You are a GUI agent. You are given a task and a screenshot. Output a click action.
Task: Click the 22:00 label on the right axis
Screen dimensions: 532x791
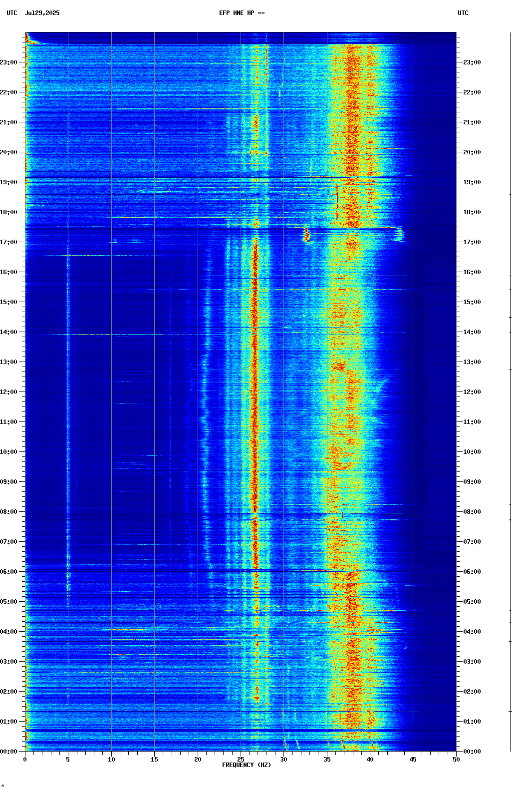(x=472, y=92)
